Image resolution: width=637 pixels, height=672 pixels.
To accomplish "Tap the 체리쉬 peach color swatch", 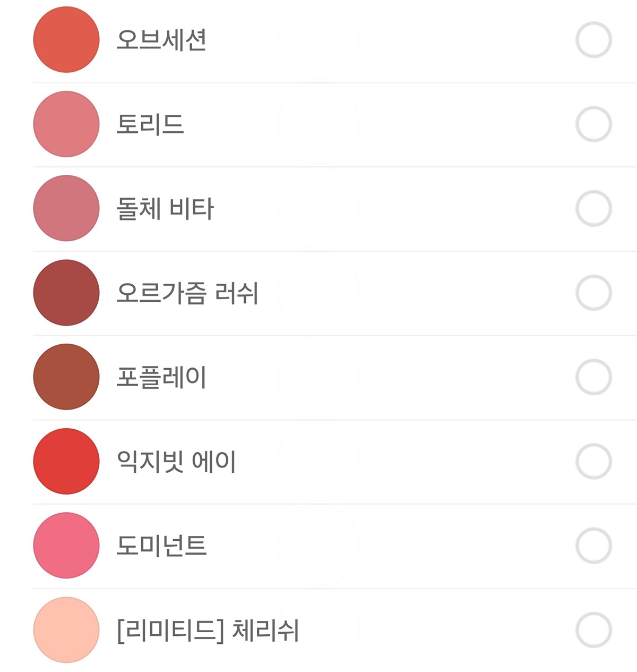I will click(x=66, y=630).
